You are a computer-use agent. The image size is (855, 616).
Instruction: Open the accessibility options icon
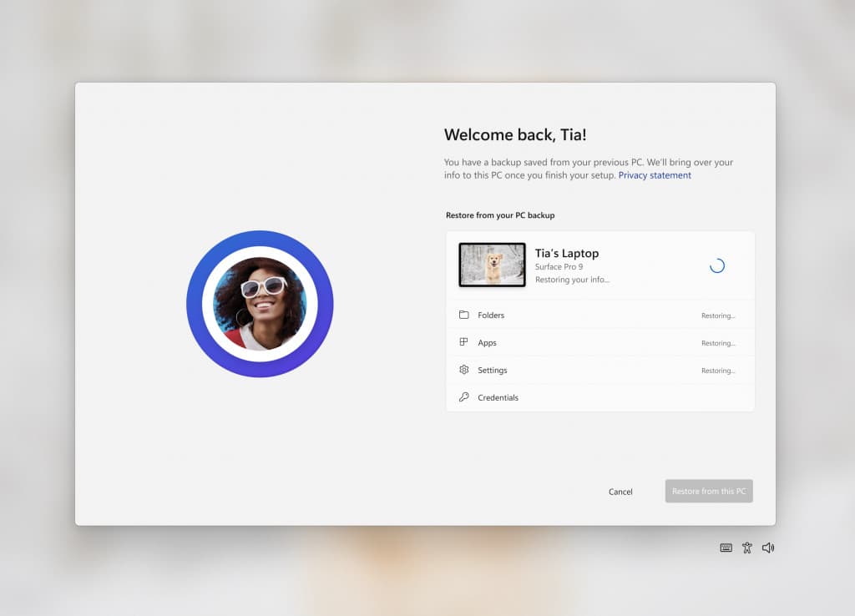746,548
